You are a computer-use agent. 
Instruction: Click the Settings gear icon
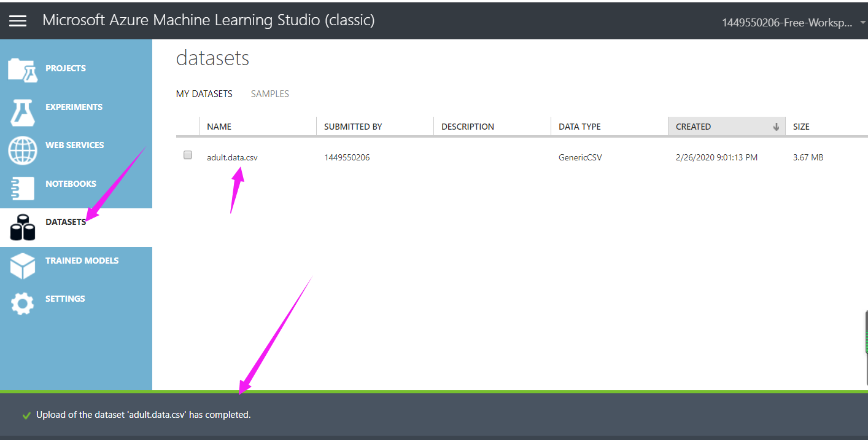[23, 304]
